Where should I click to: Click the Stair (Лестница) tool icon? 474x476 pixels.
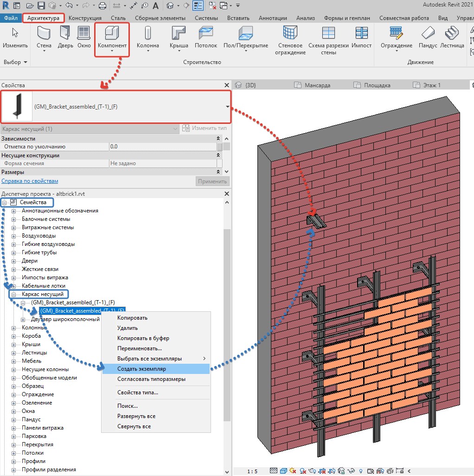point(452,34)
